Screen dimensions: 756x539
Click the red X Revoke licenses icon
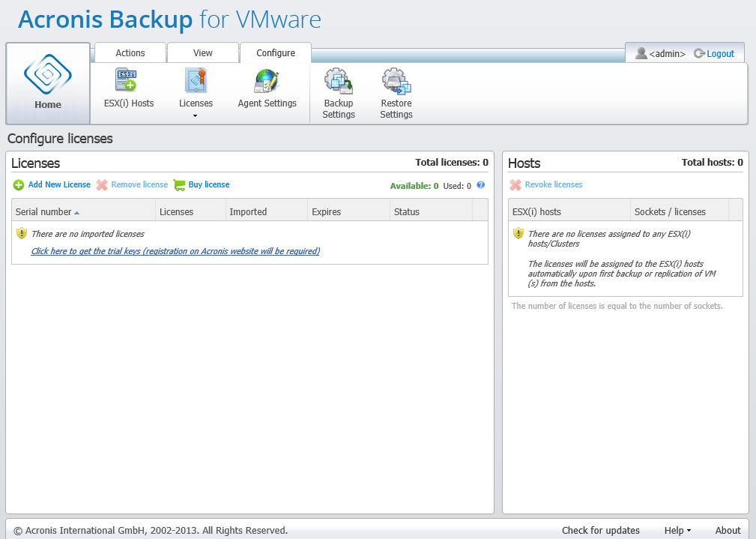[515, 185]
